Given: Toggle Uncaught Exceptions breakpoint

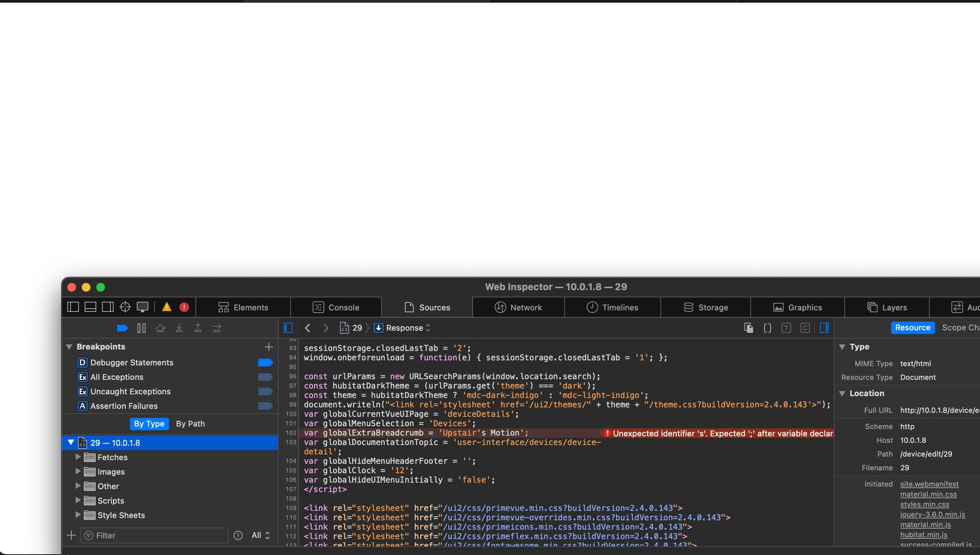Looking at the screenshot, I should point(265,391).
